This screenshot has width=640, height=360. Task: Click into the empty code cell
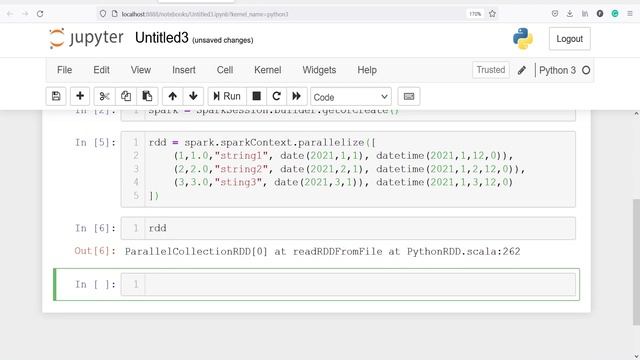(x=360, y=284)
